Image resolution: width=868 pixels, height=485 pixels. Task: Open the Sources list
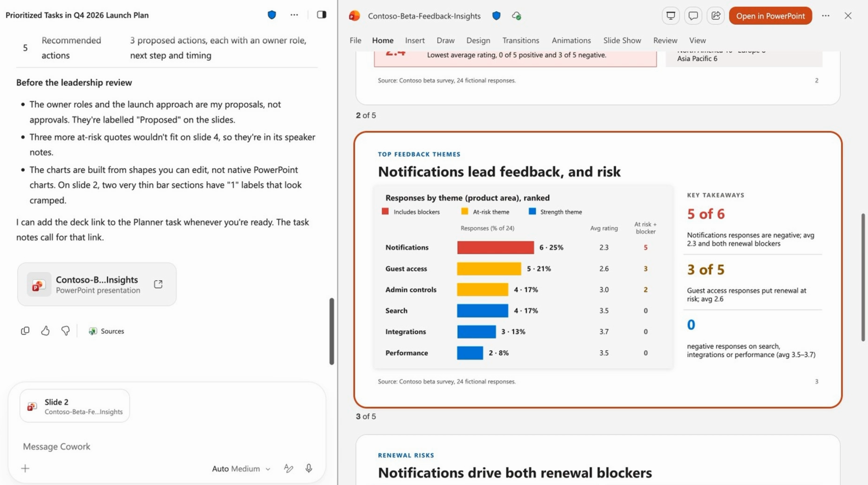pyautogui.click(x=106, y=331)
